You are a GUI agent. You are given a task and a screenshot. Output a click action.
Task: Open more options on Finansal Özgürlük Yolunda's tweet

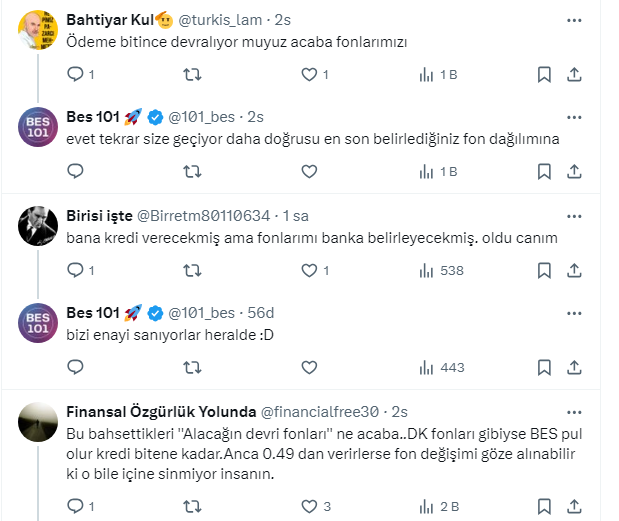point(575,411)
